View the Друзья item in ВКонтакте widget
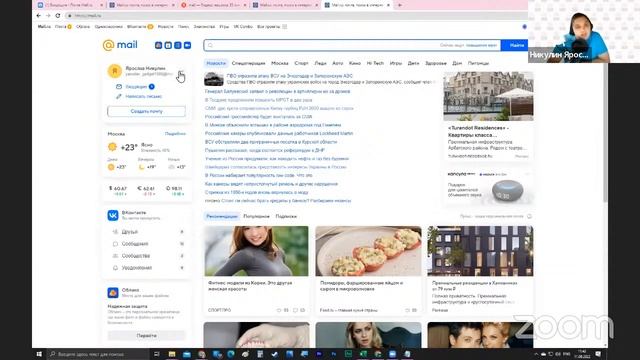The height and width of the screenshot is (360, 640). click(x=148, y=232)
